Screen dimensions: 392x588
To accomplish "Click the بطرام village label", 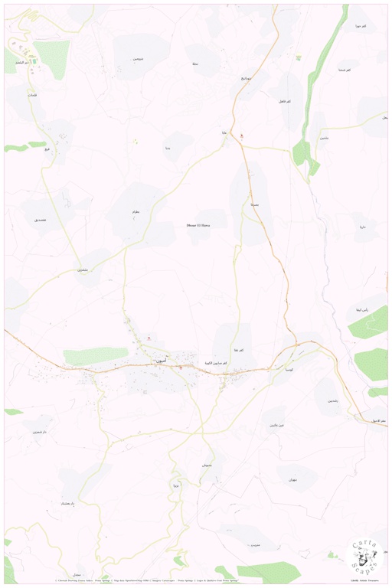I will point(136,212).
